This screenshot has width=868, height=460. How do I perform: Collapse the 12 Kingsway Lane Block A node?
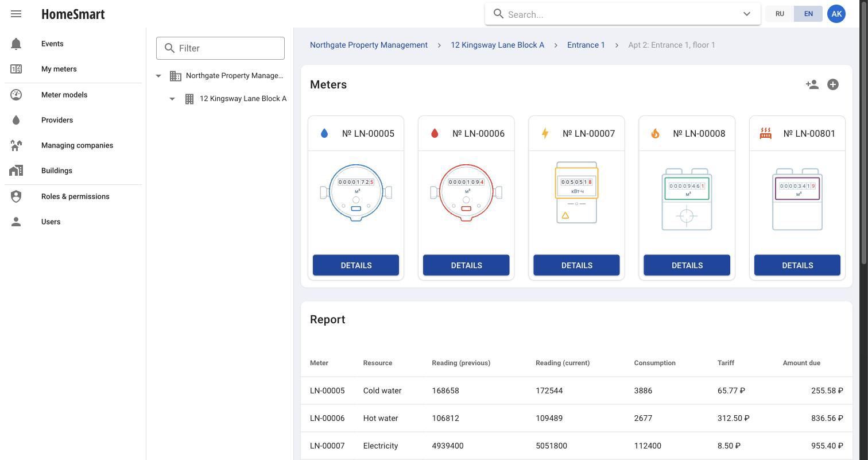pyautogui.click(x=172, y=99)
